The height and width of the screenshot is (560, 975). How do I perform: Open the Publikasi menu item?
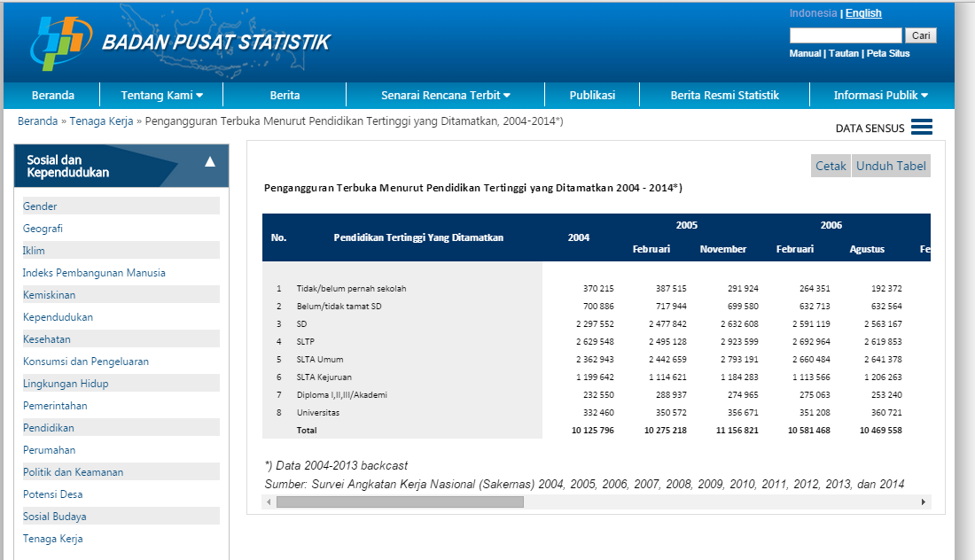pyautogui.click(x=592, y=95)
